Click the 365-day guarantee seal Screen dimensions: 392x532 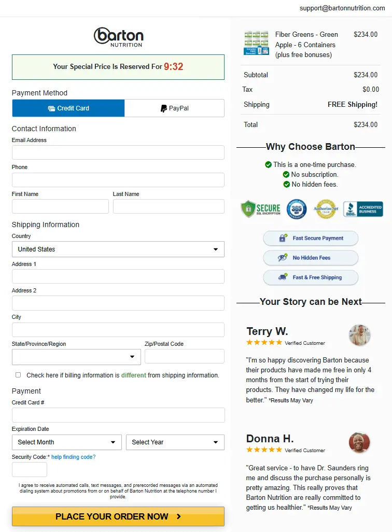tap(297, 209)
